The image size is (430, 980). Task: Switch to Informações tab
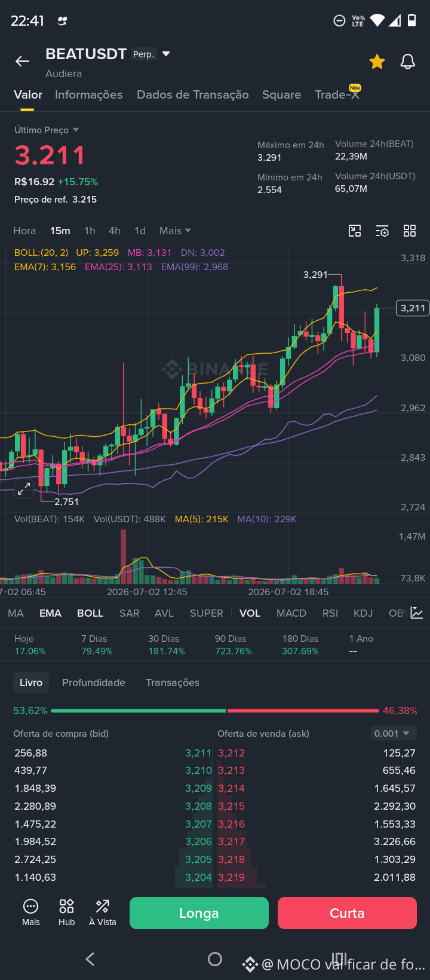[x=88, y=94]
